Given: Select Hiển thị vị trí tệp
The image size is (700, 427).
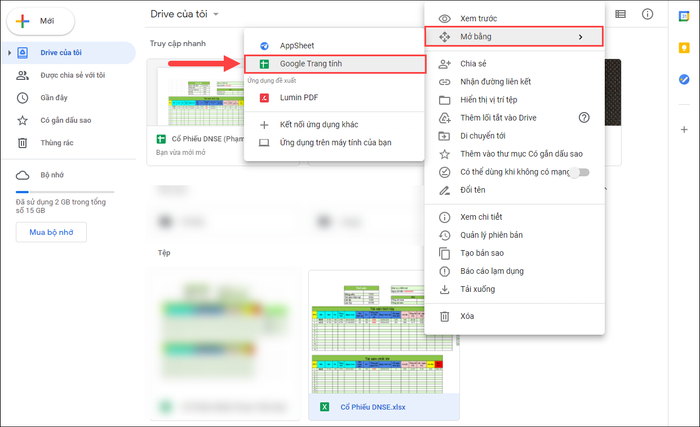Looking at the screenshot, I should pos(514,100).
